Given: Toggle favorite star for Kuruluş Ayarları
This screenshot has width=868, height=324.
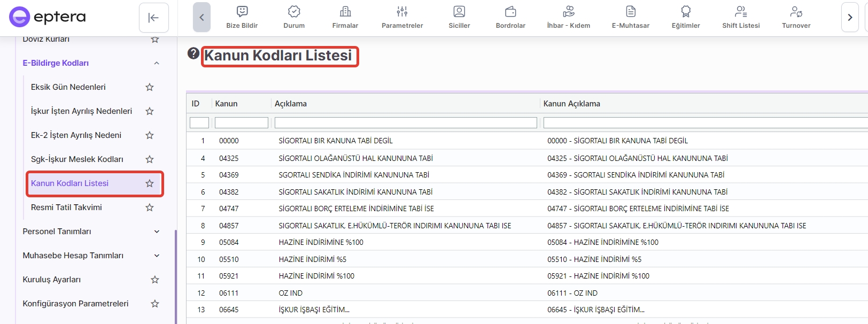Looking at the screenshot, I should [155, 280].
